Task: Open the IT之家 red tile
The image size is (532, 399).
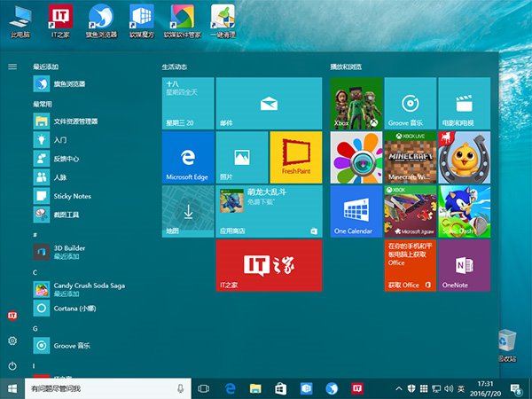Action: pyautogui.click(x=269, y=265)
